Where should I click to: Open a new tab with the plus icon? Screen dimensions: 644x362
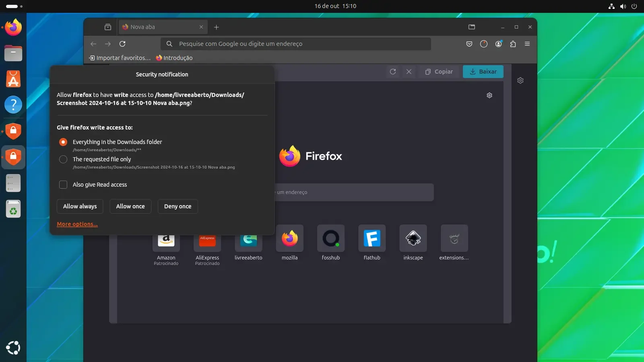[216, 27]
